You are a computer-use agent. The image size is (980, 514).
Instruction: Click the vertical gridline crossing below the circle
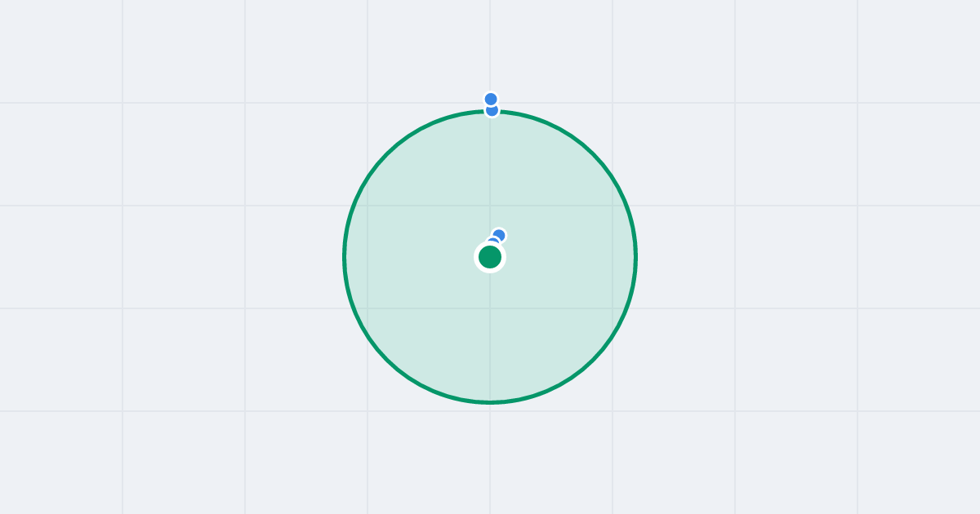coord(490,457)
